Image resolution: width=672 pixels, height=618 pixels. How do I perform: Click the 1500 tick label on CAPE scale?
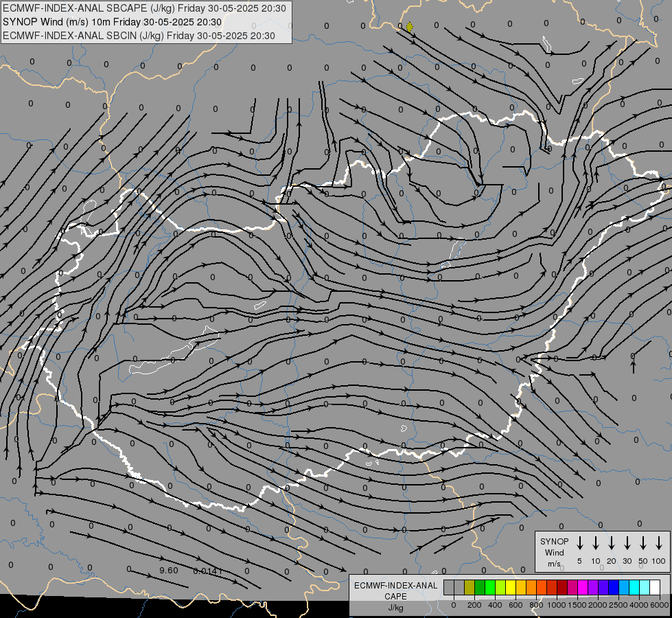pos(577,605)
